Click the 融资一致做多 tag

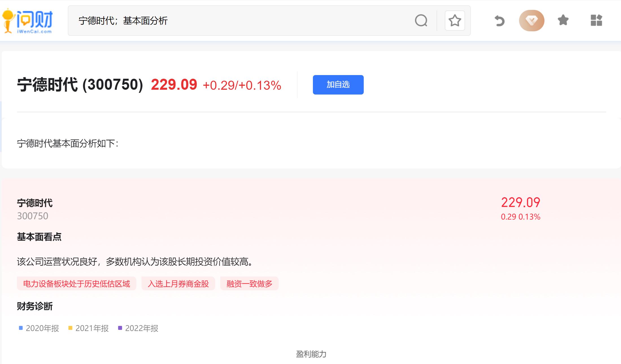[249, 284]
